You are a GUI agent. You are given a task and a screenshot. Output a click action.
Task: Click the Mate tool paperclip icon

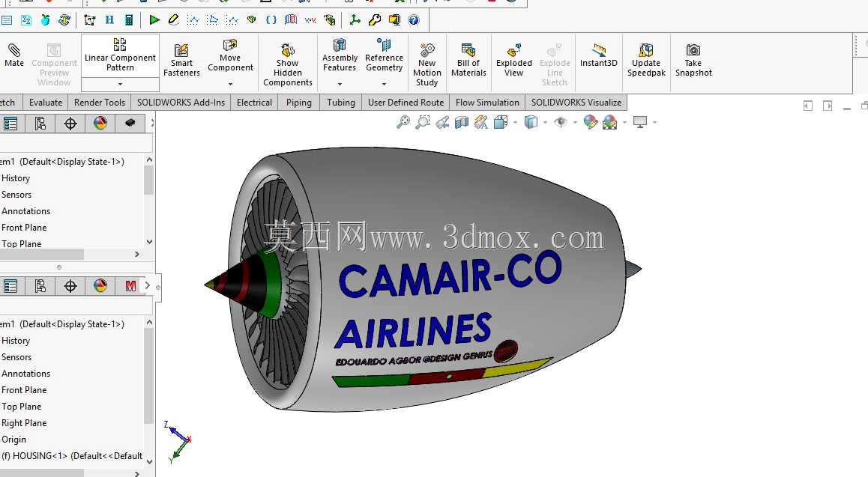click(x=14, y=50)
